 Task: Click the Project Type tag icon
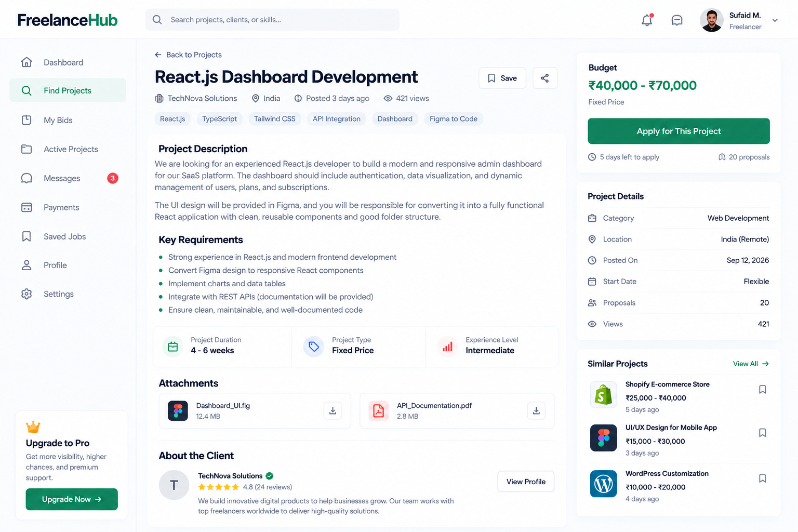click(314, 347)
